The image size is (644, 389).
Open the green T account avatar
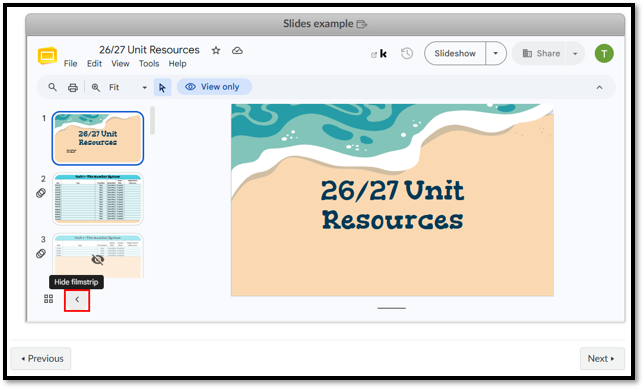coord(604,53)
